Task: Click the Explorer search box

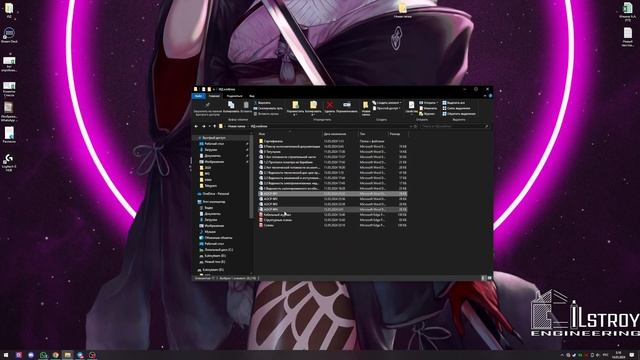Action: [x=454, y=127]
